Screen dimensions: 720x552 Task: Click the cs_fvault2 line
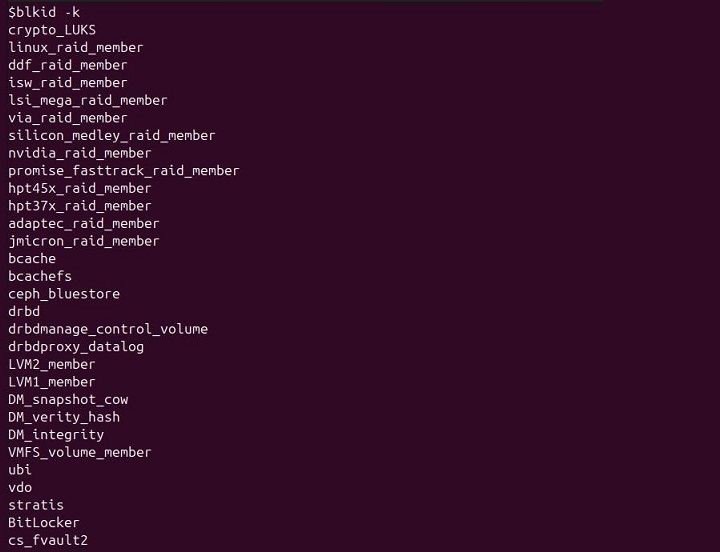48,541
